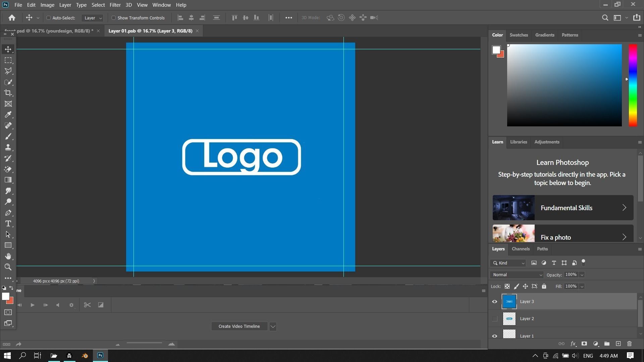Choose the Horizontal Type tool

tap(8, 224)
